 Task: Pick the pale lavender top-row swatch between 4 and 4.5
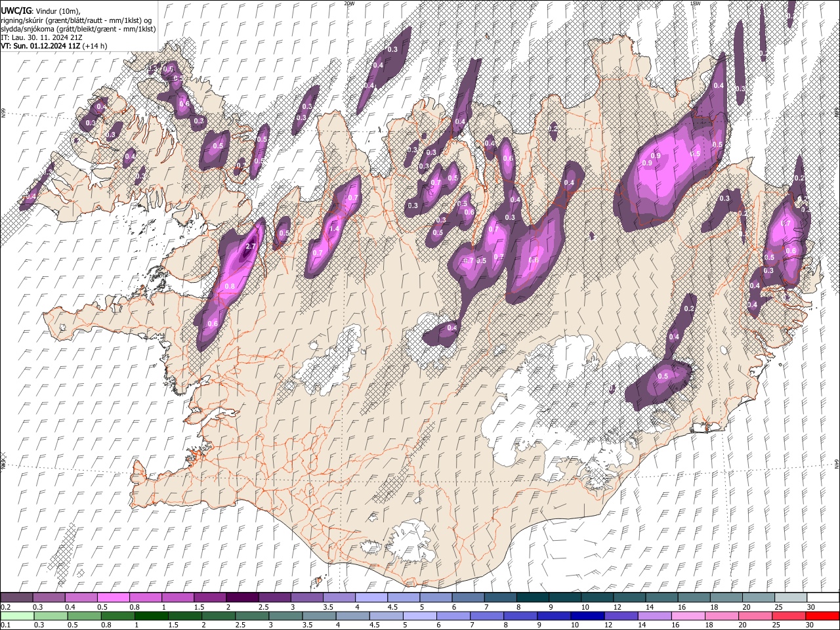(371, 598)
